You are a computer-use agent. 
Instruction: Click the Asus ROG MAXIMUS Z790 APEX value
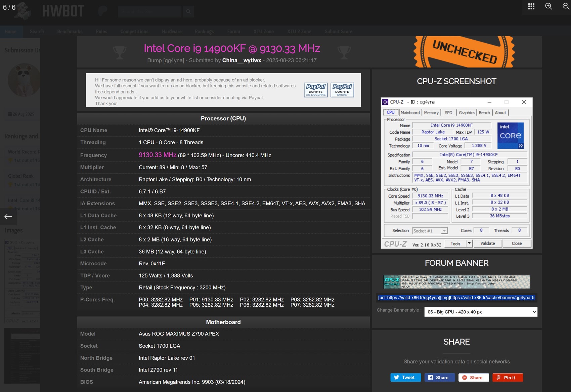179,334
